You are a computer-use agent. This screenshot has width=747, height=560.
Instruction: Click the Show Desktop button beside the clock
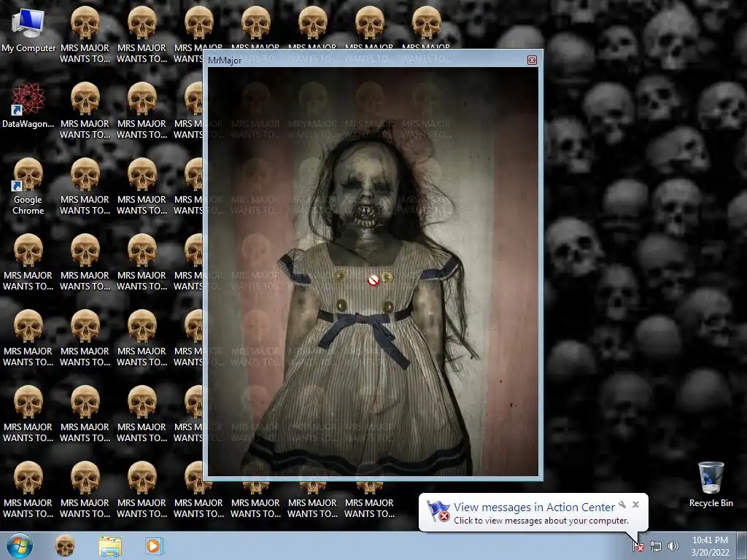click(x=743, y=546)
